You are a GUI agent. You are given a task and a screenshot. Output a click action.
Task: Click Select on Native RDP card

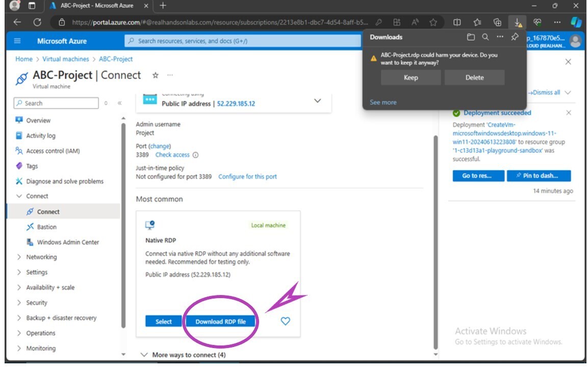pyautogui.click(x=164, y=322)
